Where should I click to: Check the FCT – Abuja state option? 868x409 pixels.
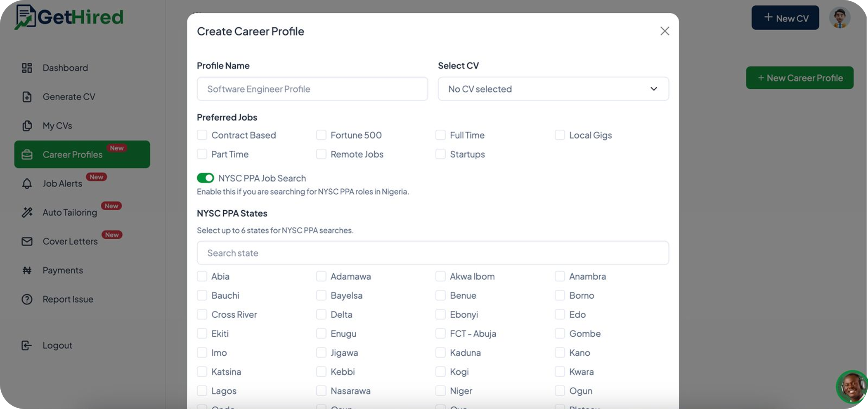[x=440, y=333]
